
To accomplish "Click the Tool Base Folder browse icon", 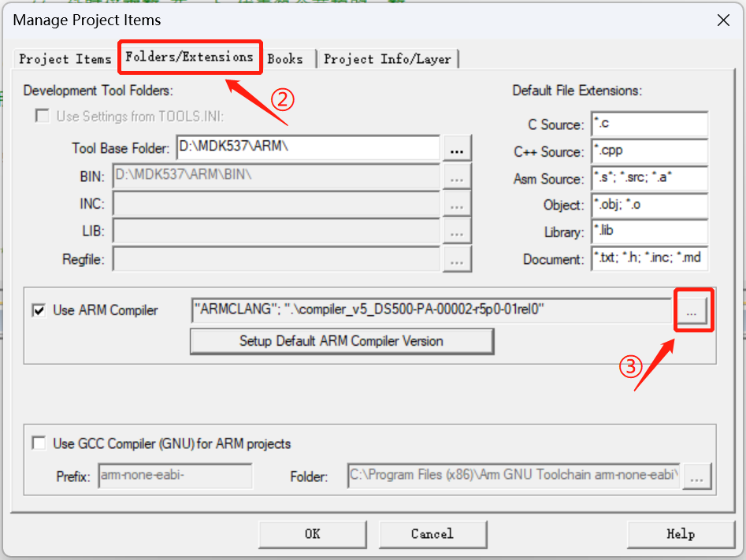I will pos(457,148).
